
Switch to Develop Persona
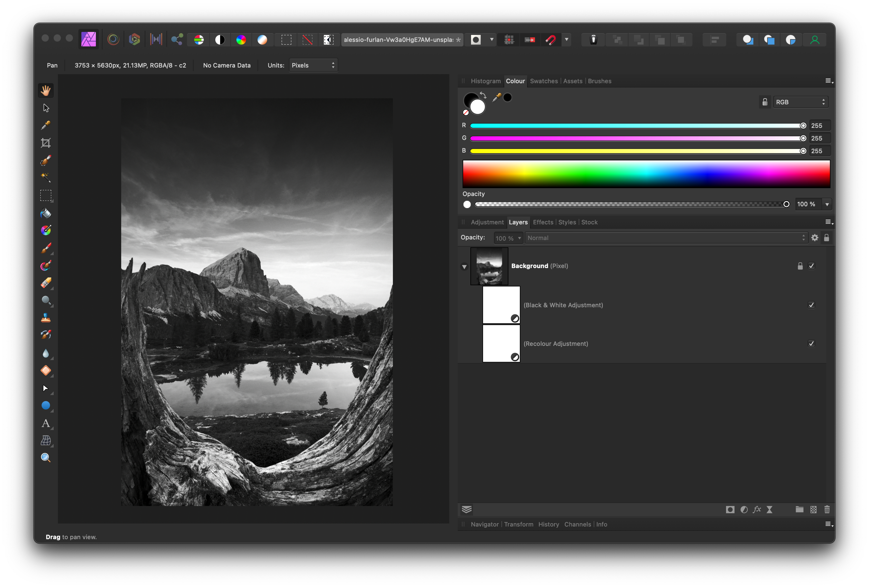134,40
